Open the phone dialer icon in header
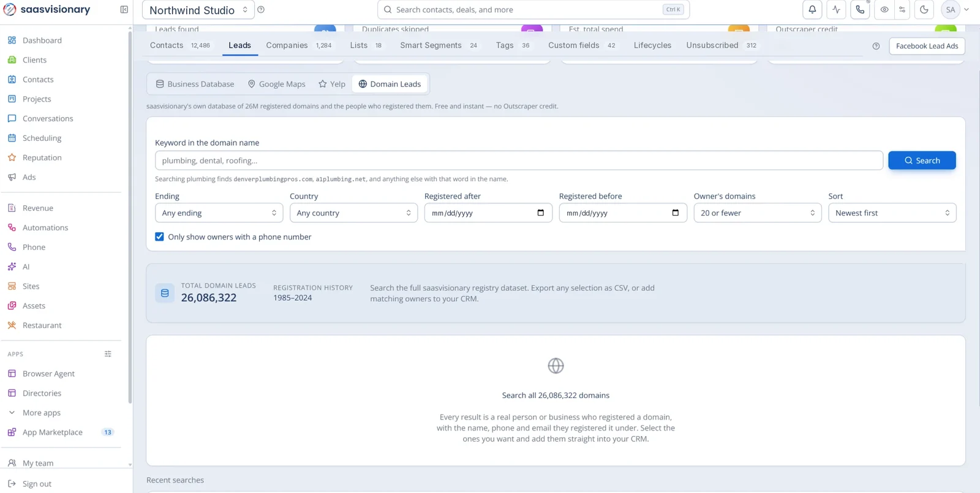Image resolution: width=980 pixels, height=493 pixels. point(860,10)
